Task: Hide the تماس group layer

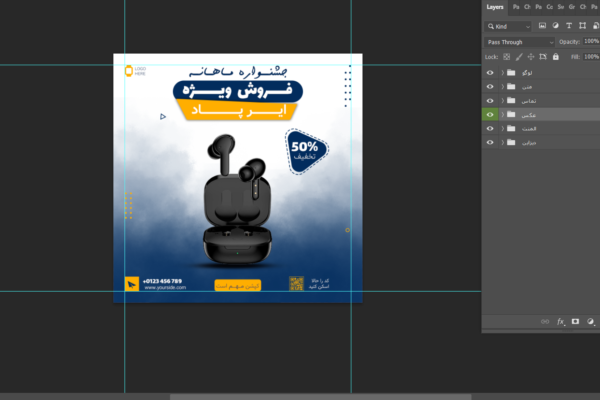Action: pos(490,100)
